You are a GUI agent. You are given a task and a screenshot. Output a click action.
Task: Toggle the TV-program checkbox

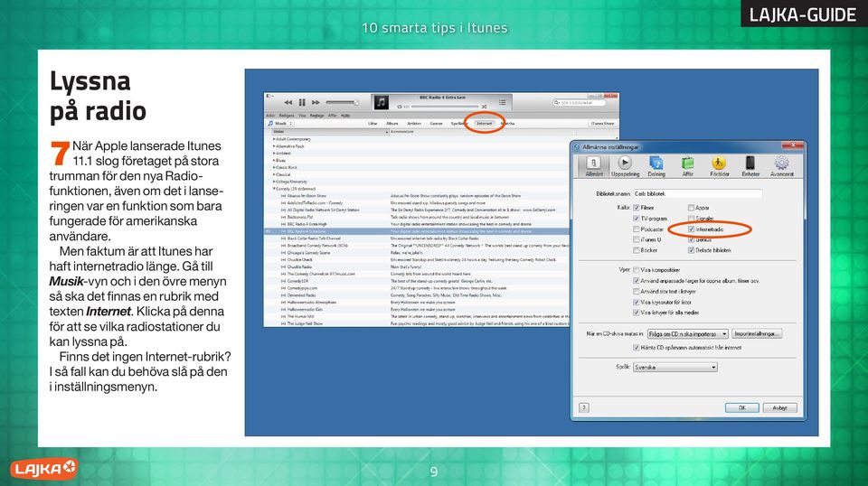click(636, 219)
